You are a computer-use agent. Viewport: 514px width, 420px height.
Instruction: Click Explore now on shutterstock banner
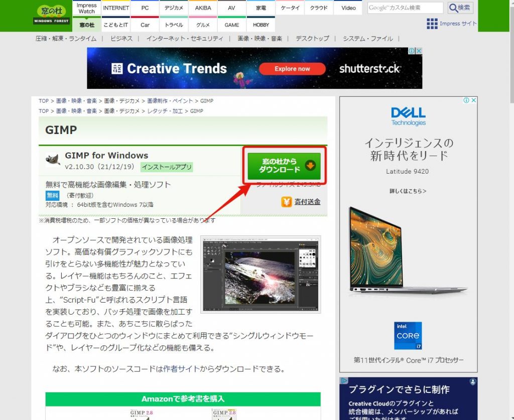[292, 69]
